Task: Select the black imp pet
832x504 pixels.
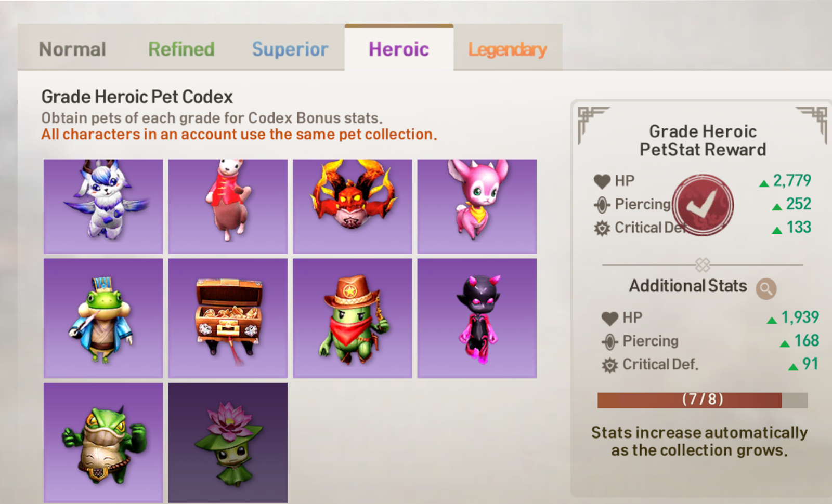Action: (x=477, y=319)
